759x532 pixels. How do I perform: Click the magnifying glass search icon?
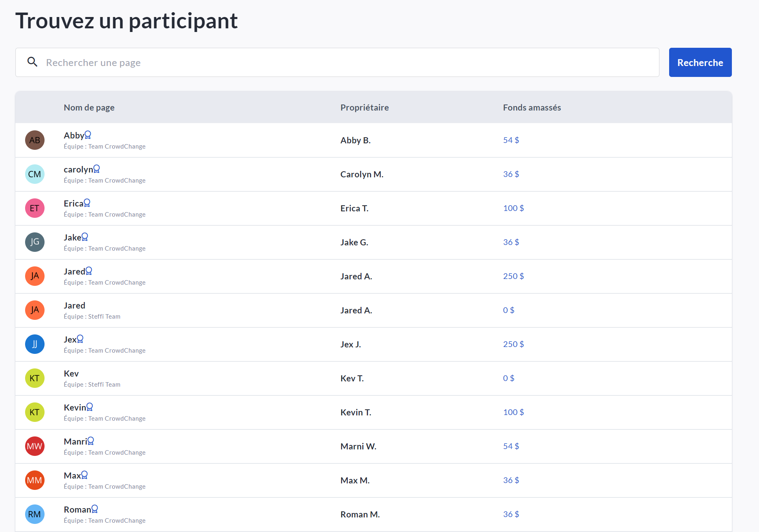(x=32, y=62)
